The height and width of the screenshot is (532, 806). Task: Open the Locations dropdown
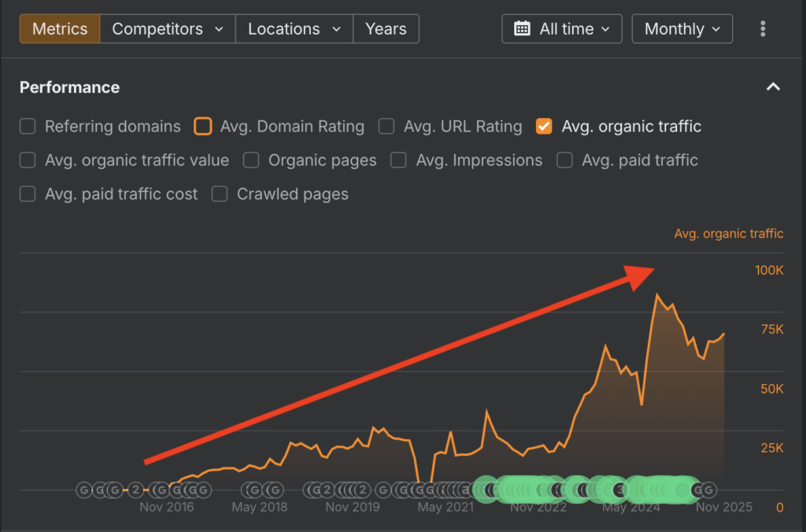click(x=294, y=29)
